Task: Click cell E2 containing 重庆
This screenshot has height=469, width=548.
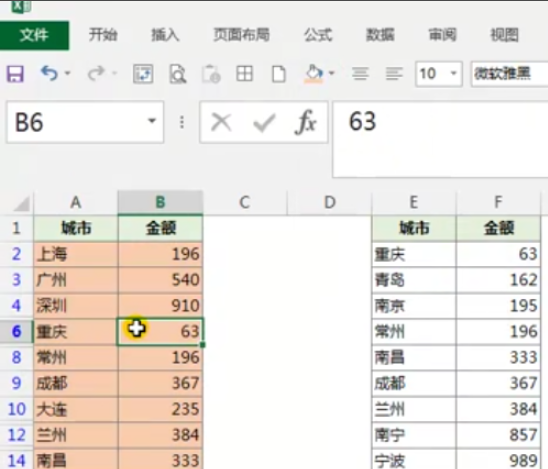Action: point(414,254)
